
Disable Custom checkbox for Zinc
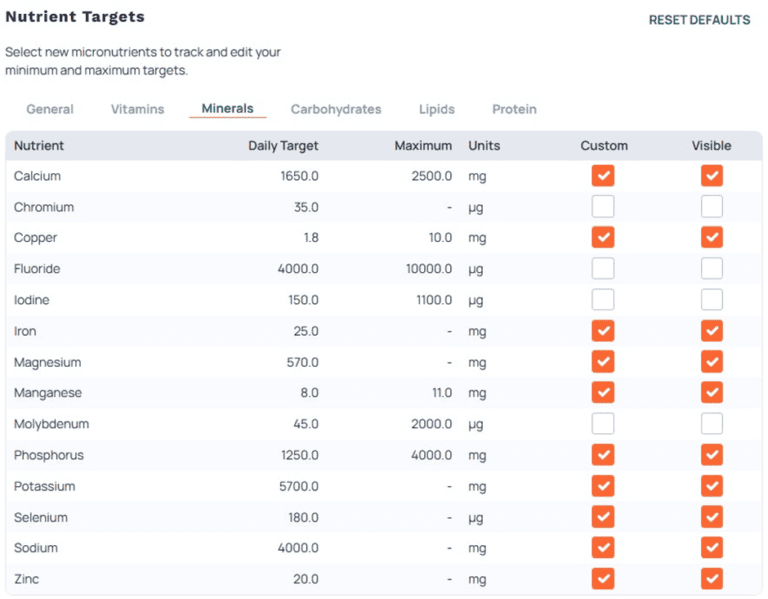[x=603, y=579]
